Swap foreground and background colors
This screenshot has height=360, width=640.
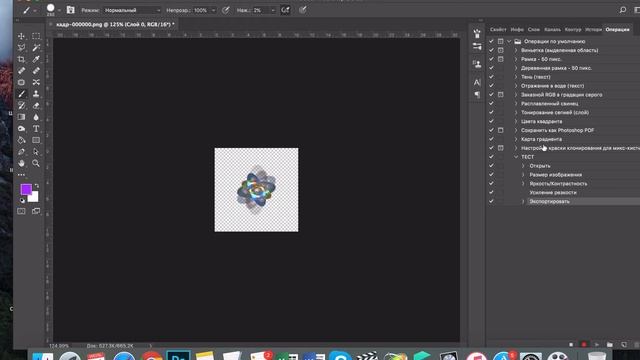[x=36, y=186]
